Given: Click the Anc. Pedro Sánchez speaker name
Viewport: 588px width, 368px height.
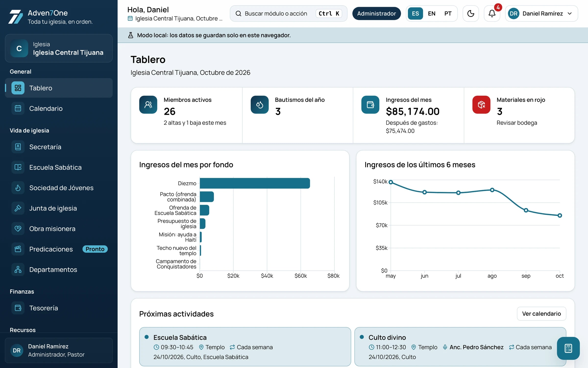Looking at the screenshot, I should 476,347.
